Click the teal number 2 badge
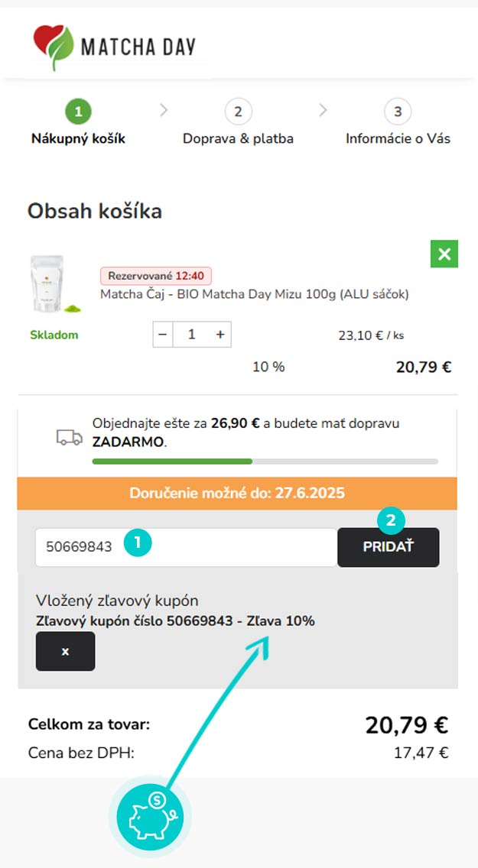Viewport: 478px width, 868px height. click(392, 522)
